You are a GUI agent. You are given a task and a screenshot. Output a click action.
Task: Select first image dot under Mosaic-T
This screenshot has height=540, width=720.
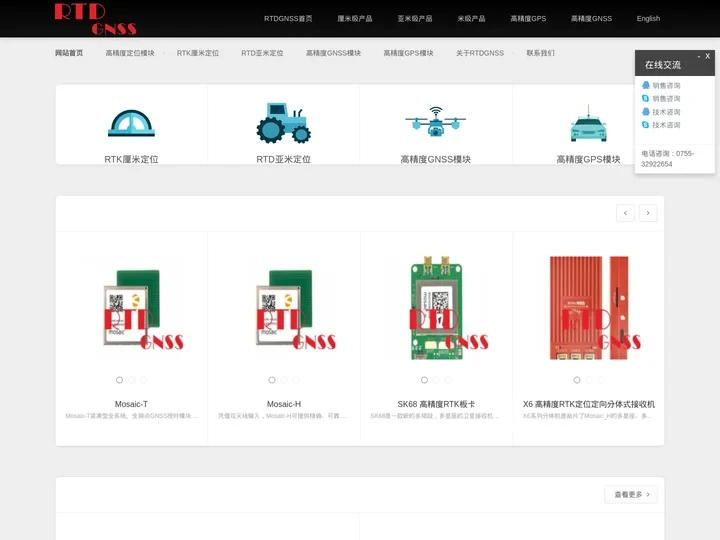pyautogui.click(x=119, y=380)
